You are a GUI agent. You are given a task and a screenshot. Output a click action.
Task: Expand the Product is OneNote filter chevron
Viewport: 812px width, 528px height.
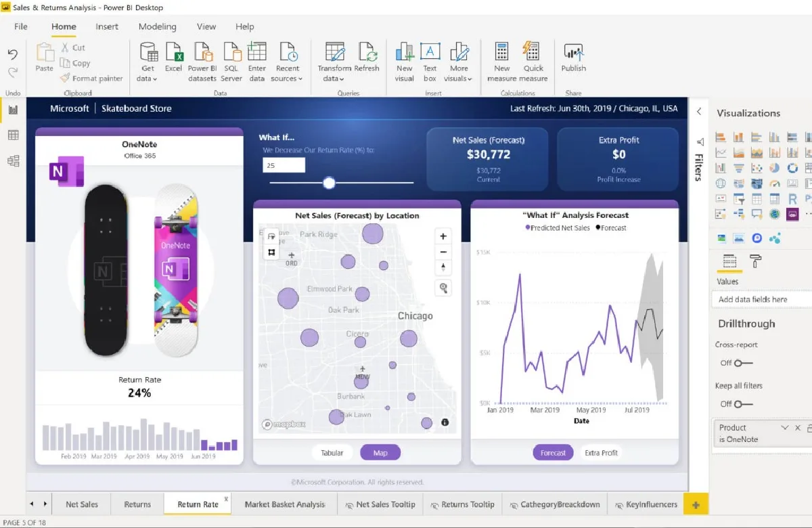pyautogui.click(x=785, y=428)
